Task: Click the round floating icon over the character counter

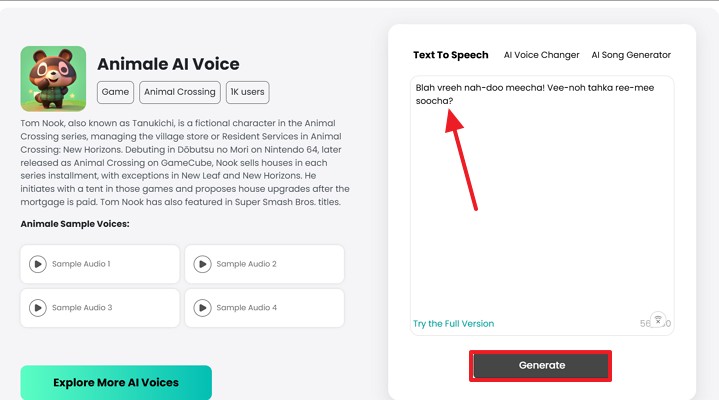Action: pos(657,320)
